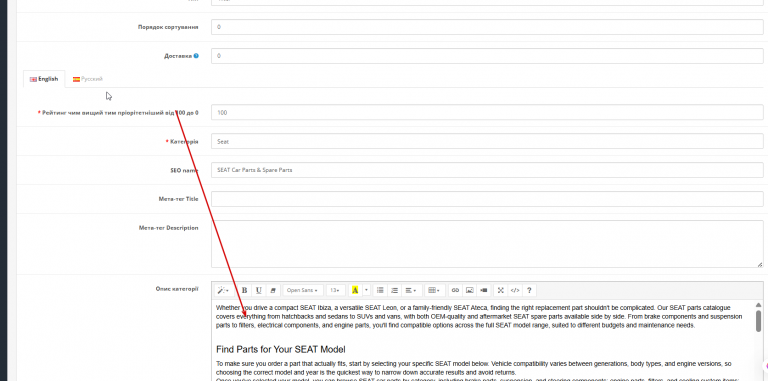The width and height of the screenshot is (768, 381).
Task: Open the font size 13 dropdown
Action: point(336,290)
